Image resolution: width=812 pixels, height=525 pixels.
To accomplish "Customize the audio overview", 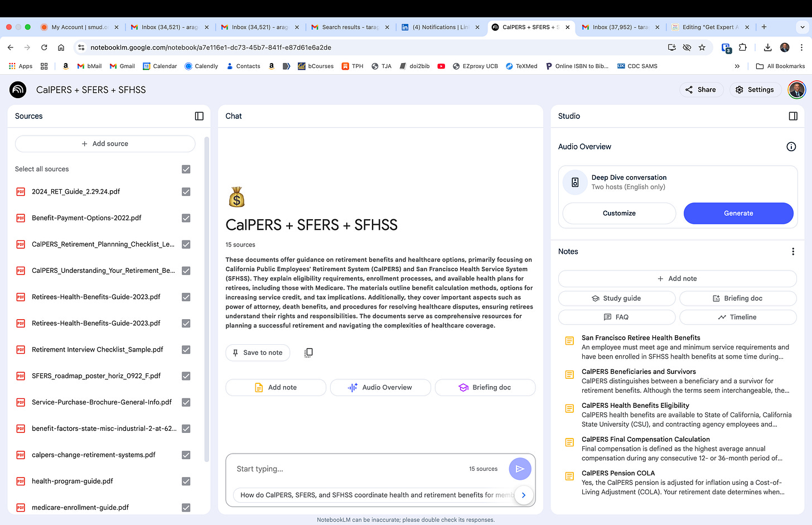I will 619,213.
